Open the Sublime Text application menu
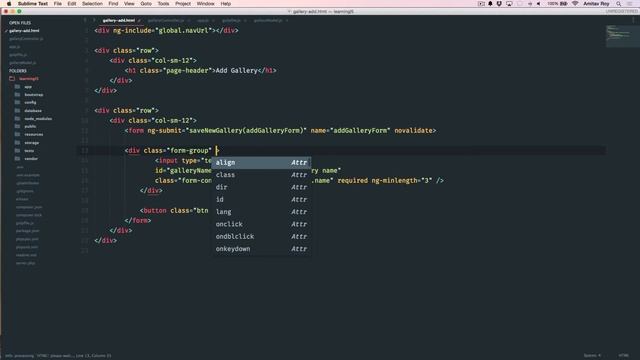 point(33,4)
